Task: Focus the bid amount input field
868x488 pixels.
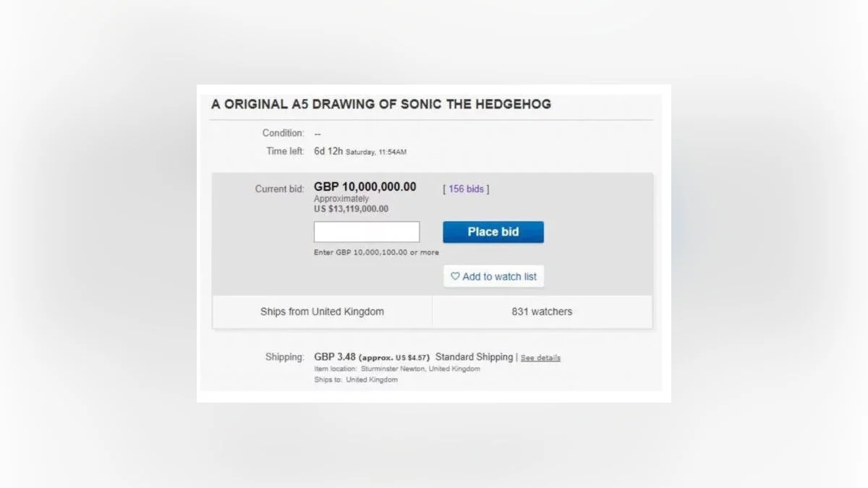Action: coord(367,232)
